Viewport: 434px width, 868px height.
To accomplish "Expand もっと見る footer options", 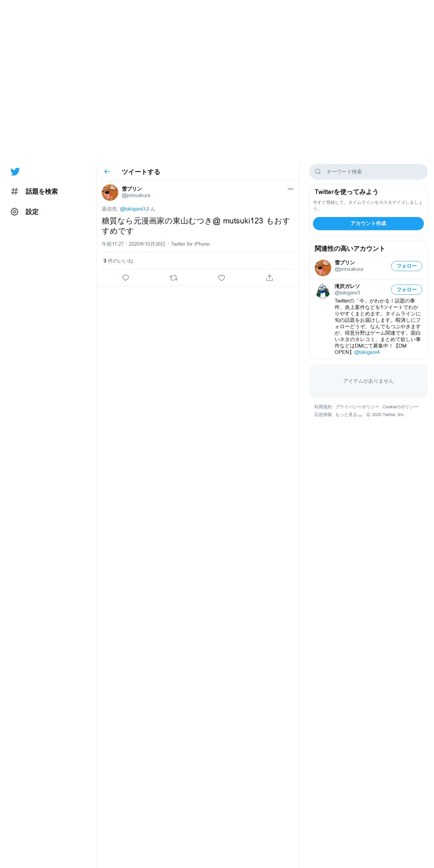I will point(349,415).
